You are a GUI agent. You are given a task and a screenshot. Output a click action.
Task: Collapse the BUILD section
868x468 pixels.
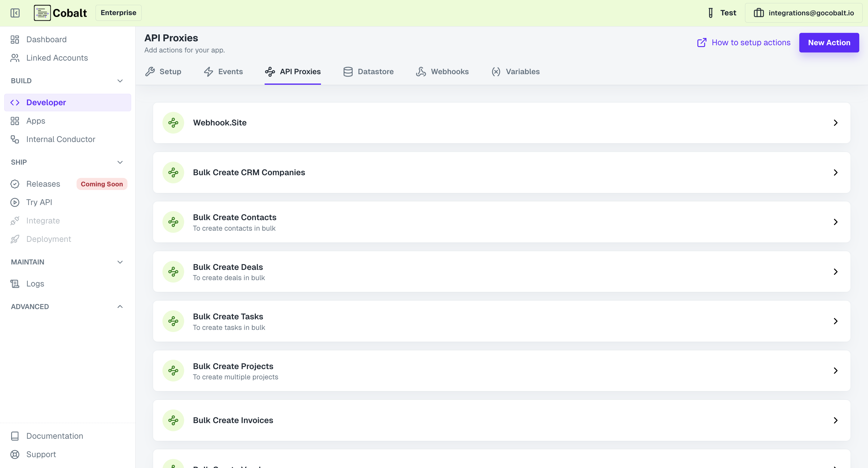(x=120, y=81)
